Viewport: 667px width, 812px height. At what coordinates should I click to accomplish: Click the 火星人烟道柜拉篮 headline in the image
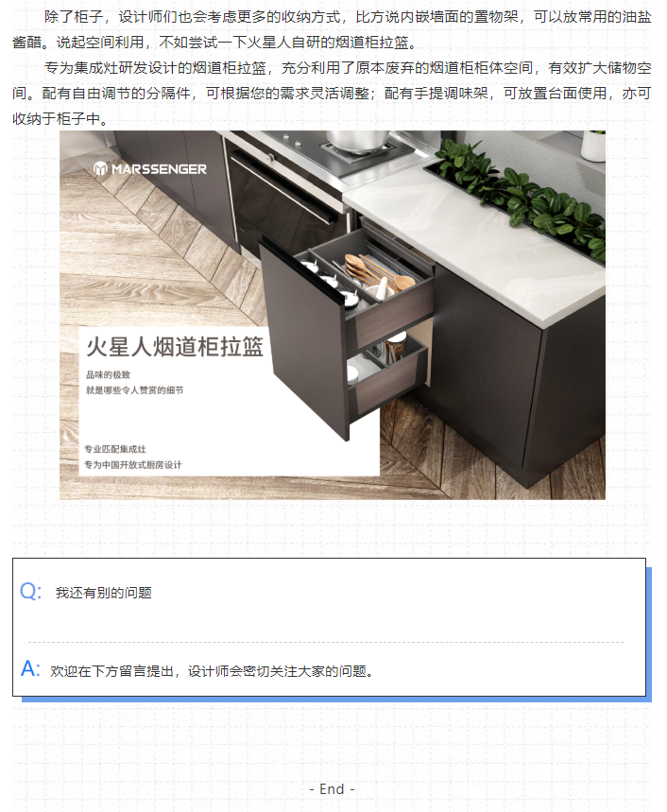click(175, 346)
